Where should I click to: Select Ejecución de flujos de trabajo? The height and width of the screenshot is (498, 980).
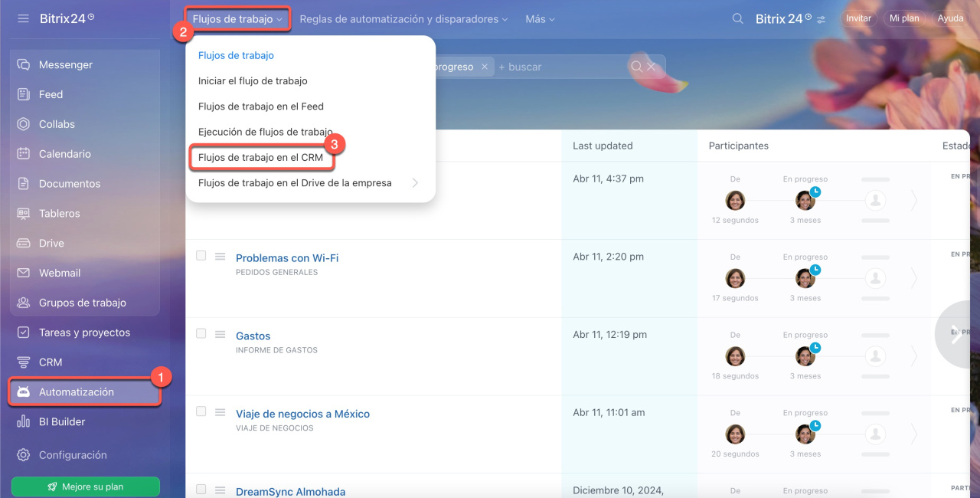point(266,132)
